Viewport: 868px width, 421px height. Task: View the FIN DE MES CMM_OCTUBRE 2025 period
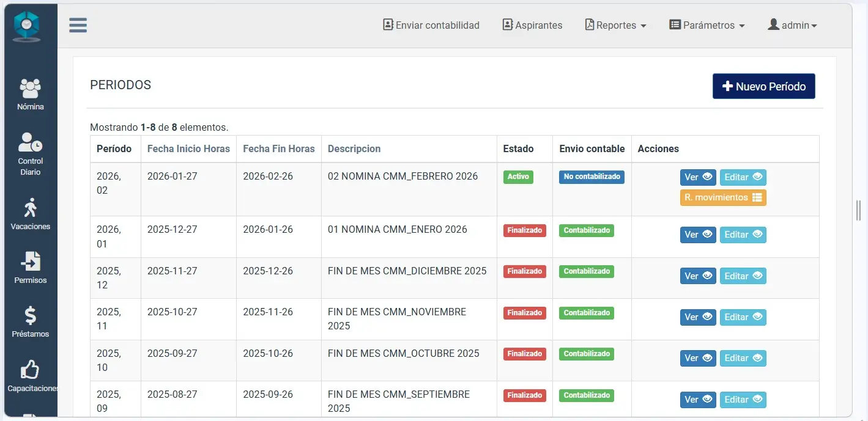tap(697, 358)
